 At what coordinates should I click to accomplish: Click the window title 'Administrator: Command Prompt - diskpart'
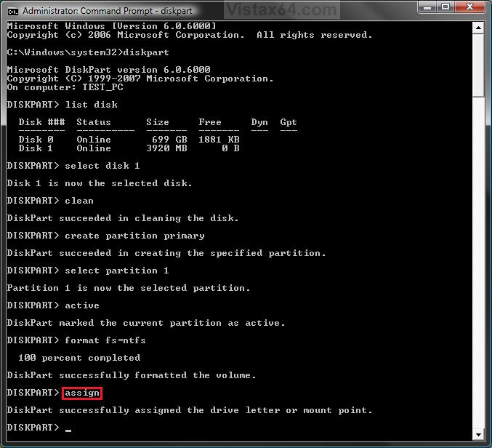point(108,11)
